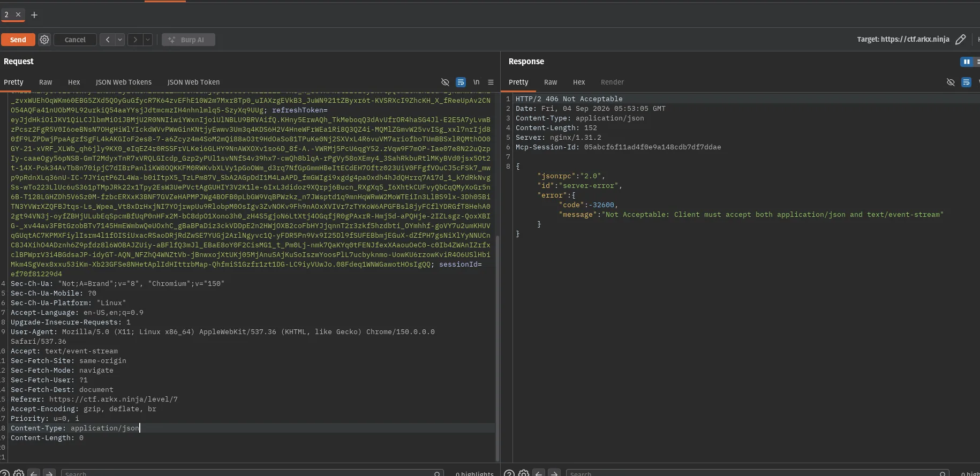
Task: Click the Date response header line
Action: point(591,109)
